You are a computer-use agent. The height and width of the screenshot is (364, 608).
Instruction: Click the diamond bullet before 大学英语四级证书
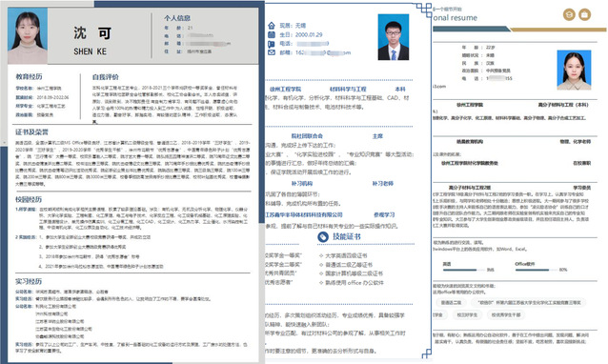tap(321, 255)
